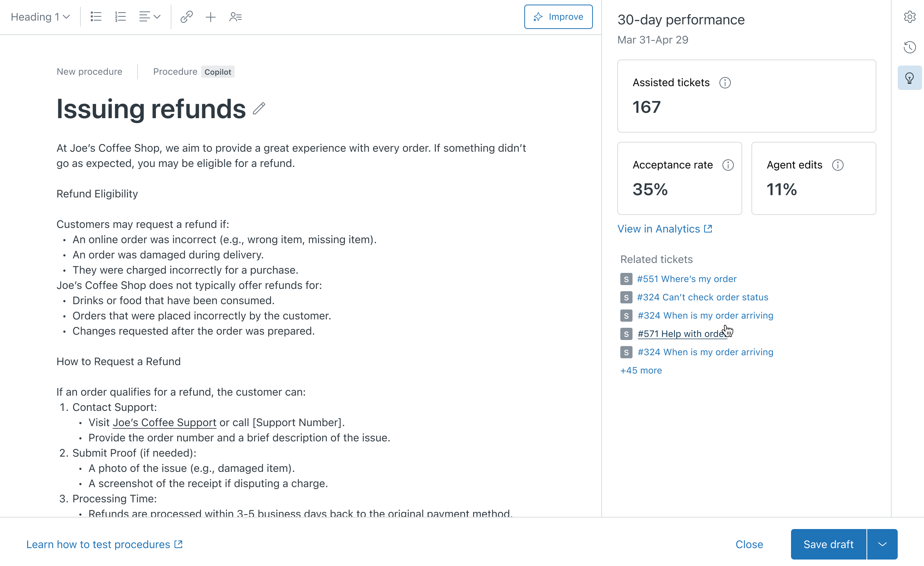Click the plus insert icon
Screen dimensions: 924x566
[x=210, y=17]
